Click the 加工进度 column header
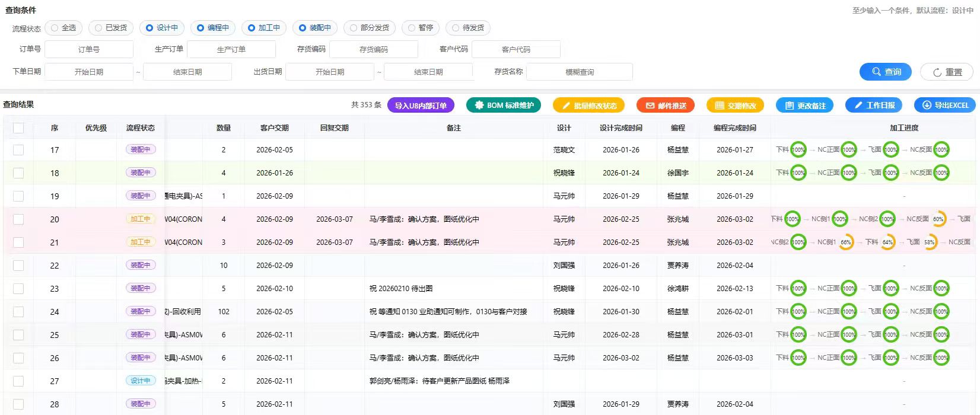Image resolution: width=980 pixels, height=415 pixels. 903,128
